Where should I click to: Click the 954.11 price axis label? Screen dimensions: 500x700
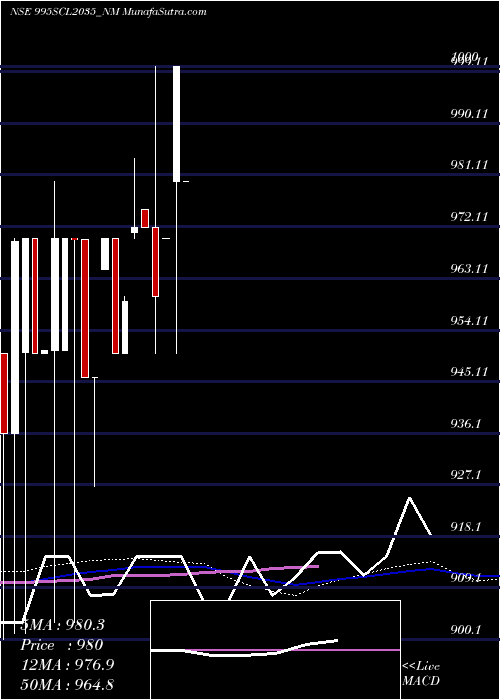pos(470,320)
